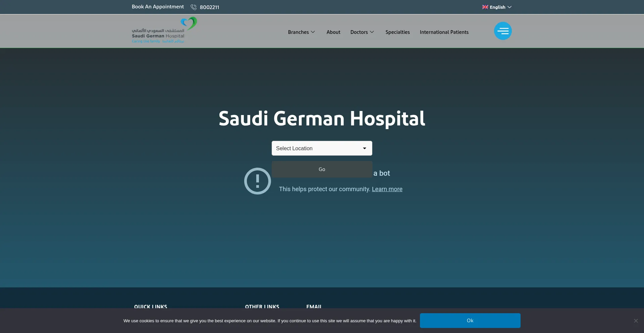Viewport: 644px width, 333px height.
Task: Expand the Branches menu
Action: [x=301, y=32]
